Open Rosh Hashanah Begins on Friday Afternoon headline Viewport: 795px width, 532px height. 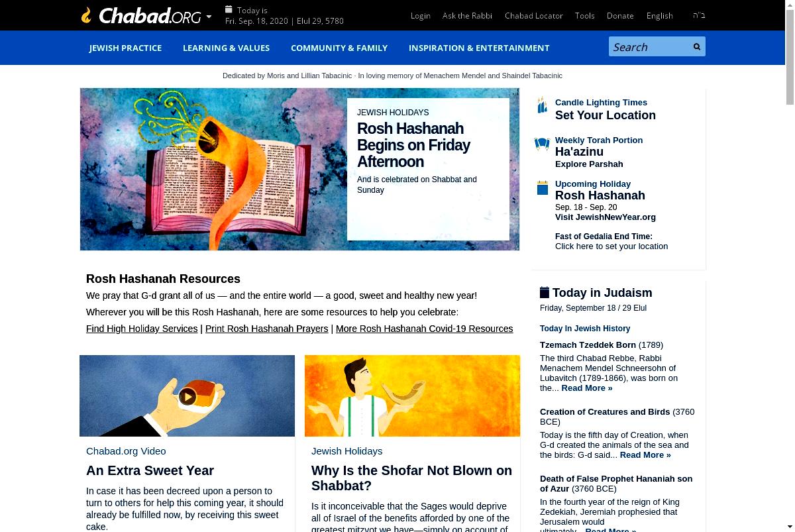(x=413, y=145)
